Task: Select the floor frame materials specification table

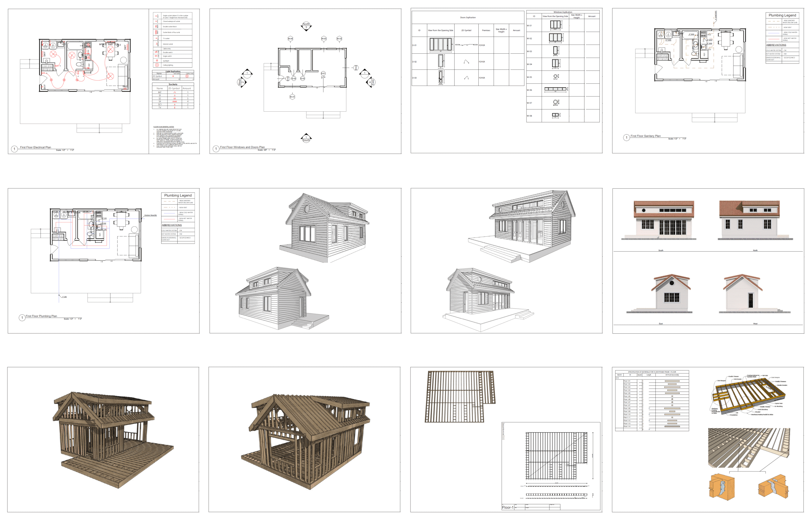Action: (652, 401)
